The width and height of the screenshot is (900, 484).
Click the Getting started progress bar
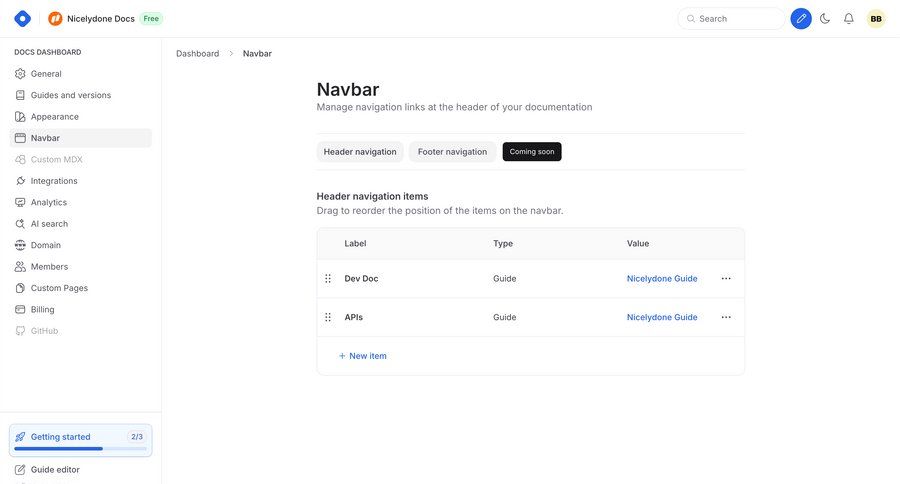click(x=80, y=448)
